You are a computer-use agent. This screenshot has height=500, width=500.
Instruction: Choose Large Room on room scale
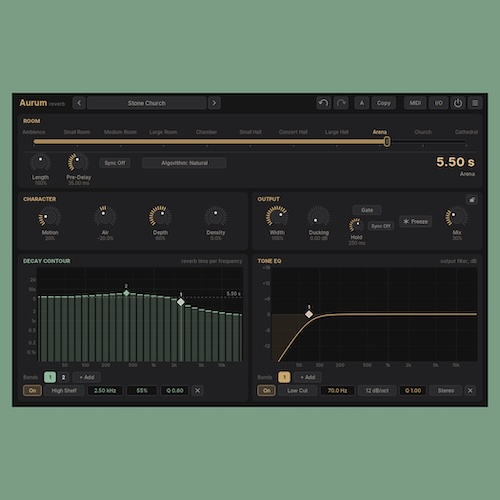point(163,132)
